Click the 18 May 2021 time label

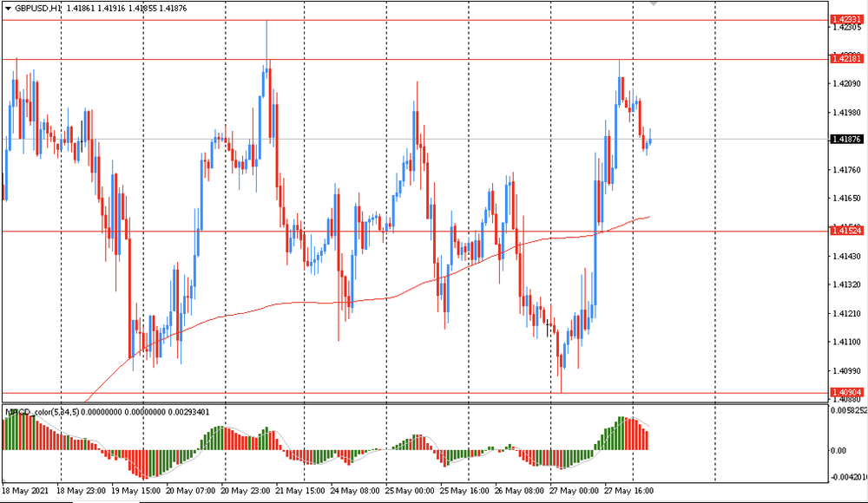coord(26,490)
